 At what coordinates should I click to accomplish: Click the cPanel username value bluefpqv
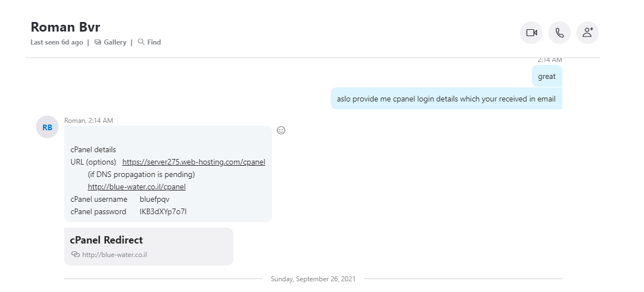154,199
